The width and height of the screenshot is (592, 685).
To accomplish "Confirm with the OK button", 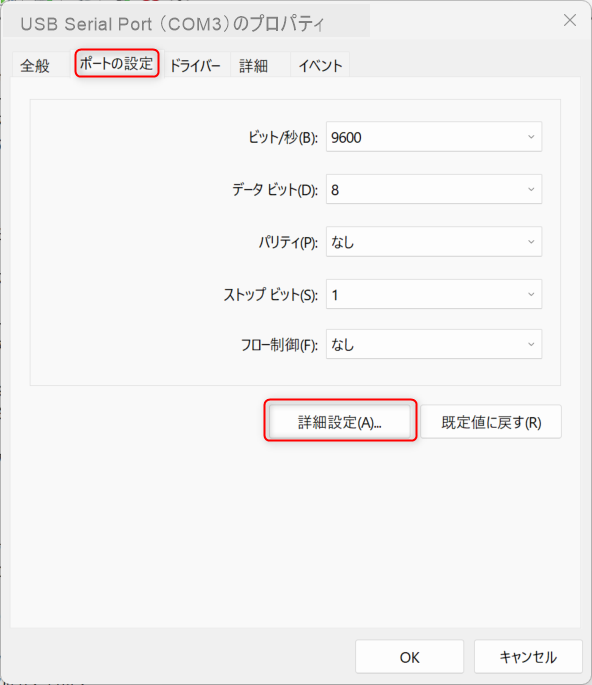I will point(409,657).
